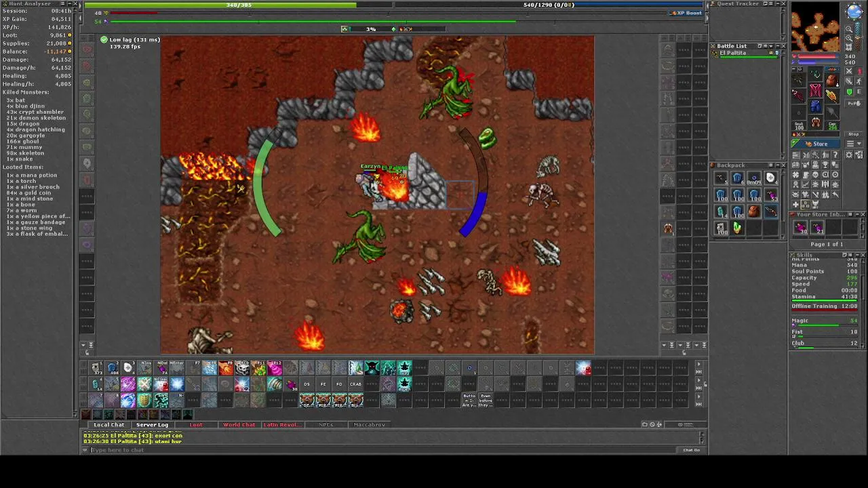Open the World Chat tab
This screenshot has width=868, height=488.
[239, 425]
